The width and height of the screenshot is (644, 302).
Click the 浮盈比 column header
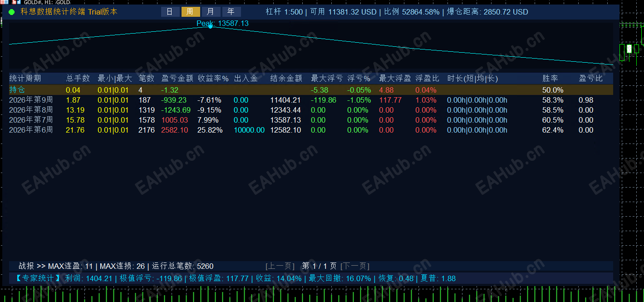(428, 79)
